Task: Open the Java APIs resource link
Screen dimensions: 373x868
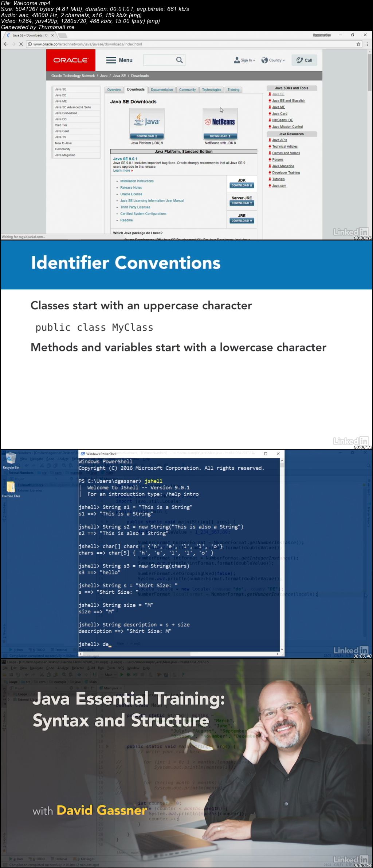Action: tap(279, 140)
